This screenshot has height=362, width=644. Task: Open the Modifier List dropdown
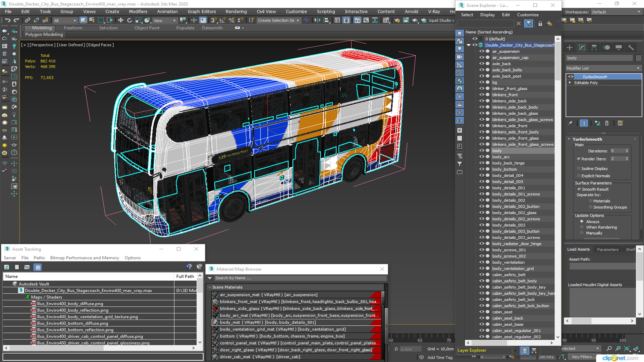pos(603,68)
